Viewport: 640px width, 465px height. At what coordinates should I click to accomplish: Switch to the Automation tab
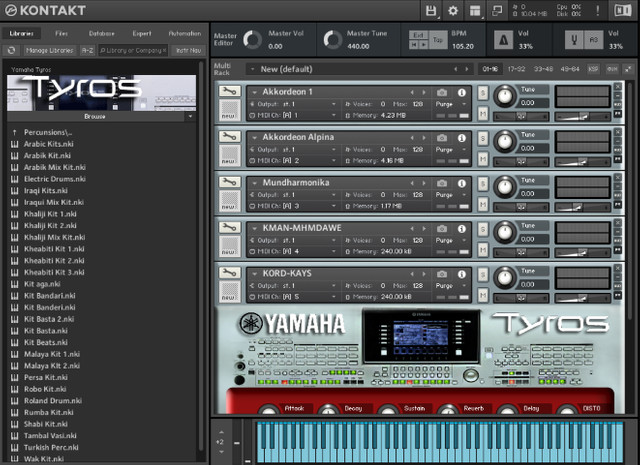pos(185,33)
